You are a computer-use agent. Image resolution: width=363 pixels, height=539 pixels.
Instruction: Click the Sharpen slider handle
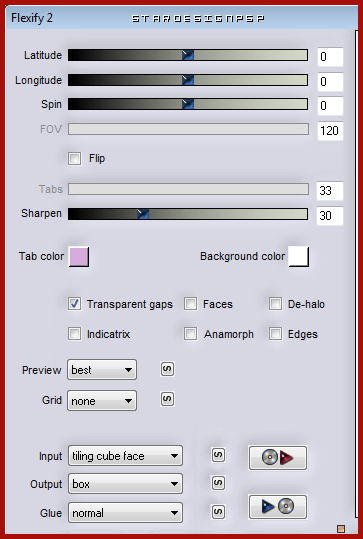[x=143, y=214]
